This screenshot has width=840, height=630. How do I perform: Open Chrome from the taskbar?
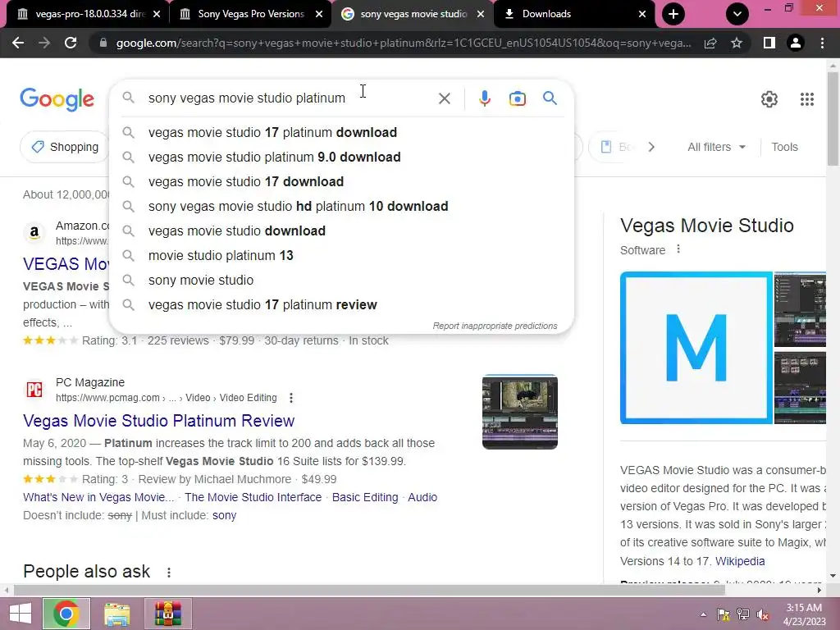[66, 614]
